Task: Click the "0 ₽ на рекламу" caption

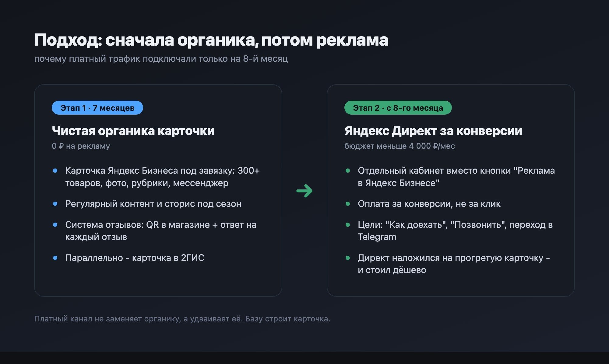Action: tap(81, 146)
